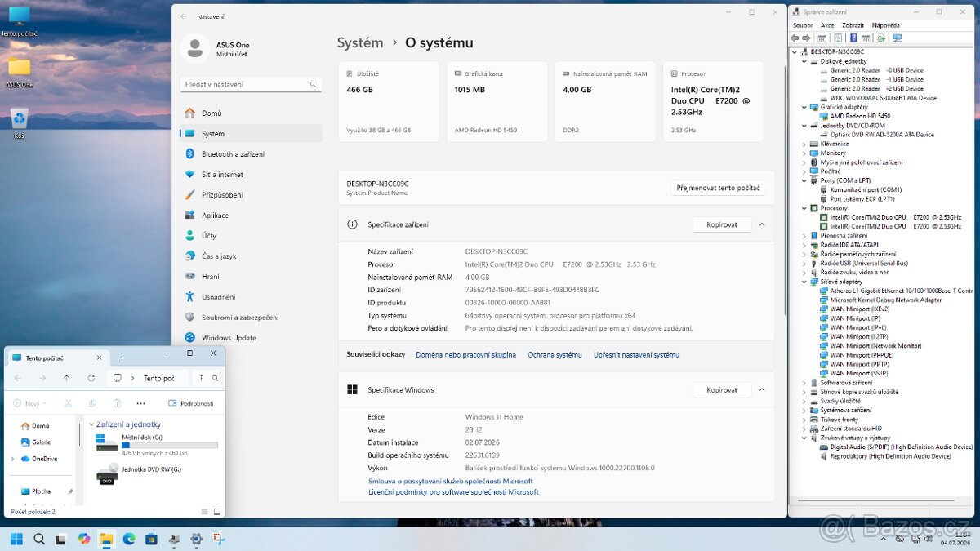Open Usnadnění accessibility settings
Image resolution: width=980 pixels, height=551 pixels.
pos(251,296)
